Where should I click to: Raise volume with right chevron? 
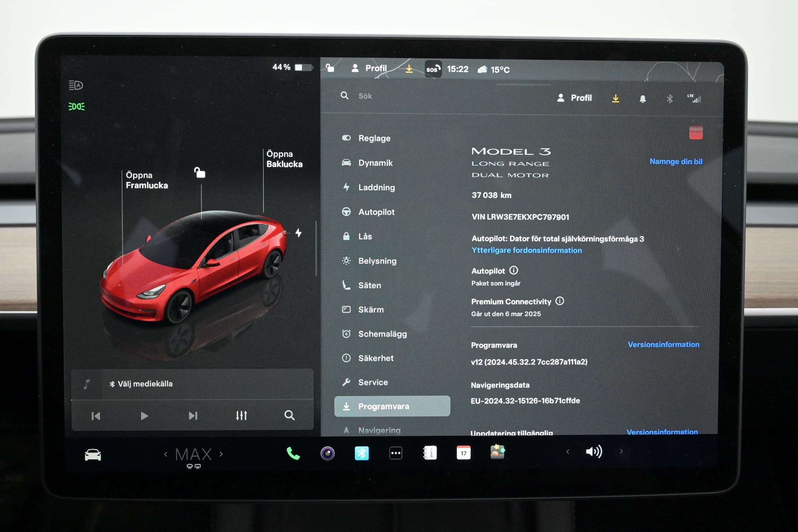621,451
